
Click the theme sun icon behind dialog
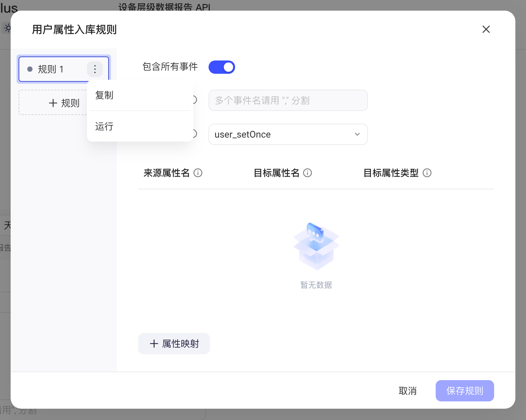pyautogui.click(x=7, y=28)
